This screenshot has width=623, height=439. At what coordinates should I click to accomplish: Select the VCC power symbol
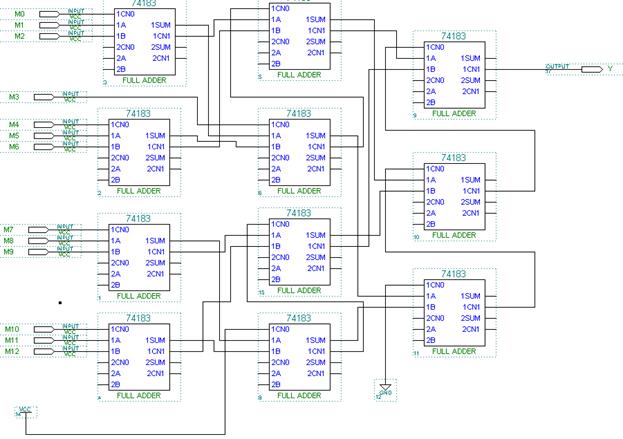25,411
